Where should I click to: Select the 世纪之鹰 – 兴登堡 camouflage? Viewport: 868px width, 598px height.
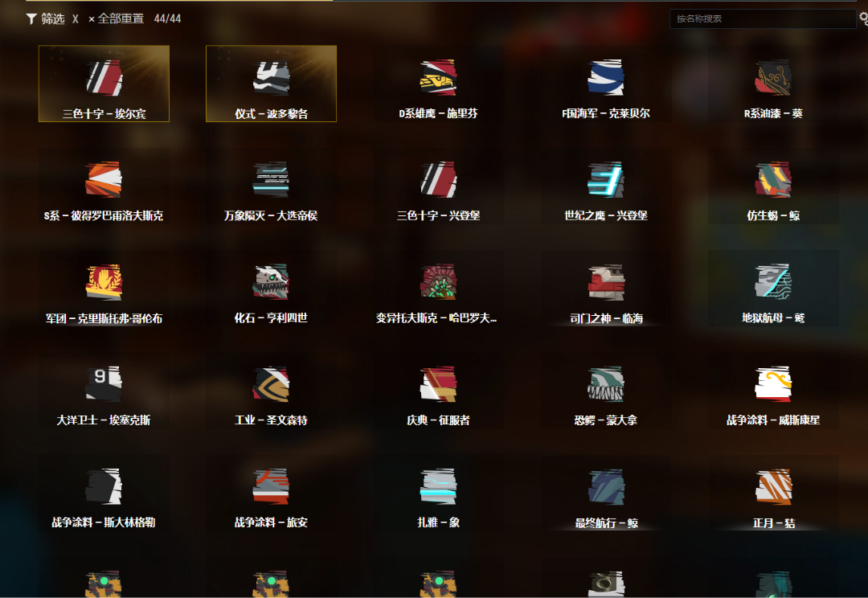[606, 186]
